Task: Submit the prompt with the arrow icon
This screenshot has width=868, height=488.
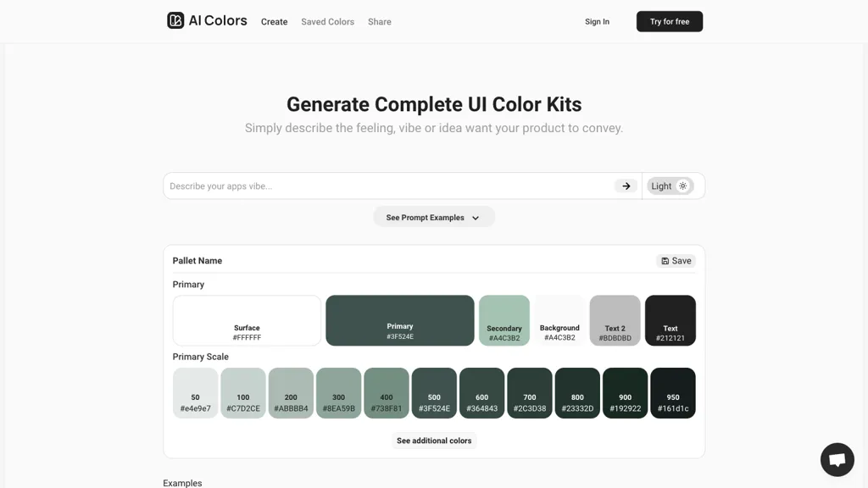Action: [x=626, y=186]
